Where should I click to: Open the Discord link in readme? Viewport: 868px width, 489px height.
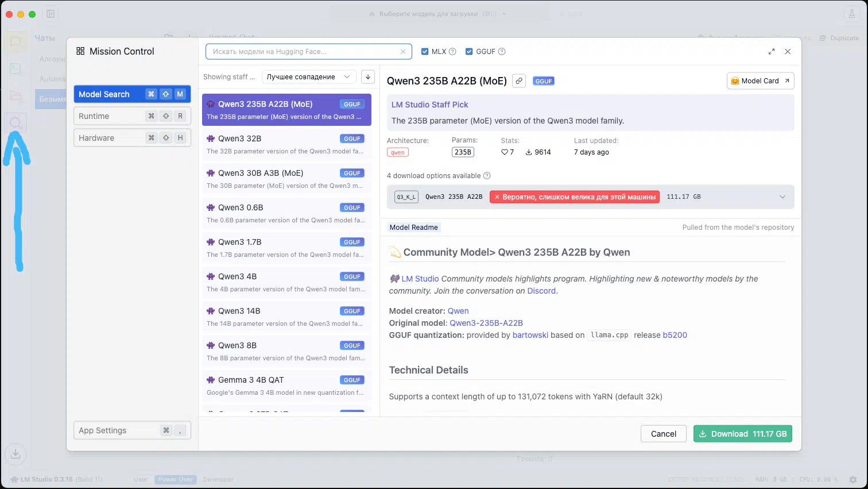click(541, 291)
